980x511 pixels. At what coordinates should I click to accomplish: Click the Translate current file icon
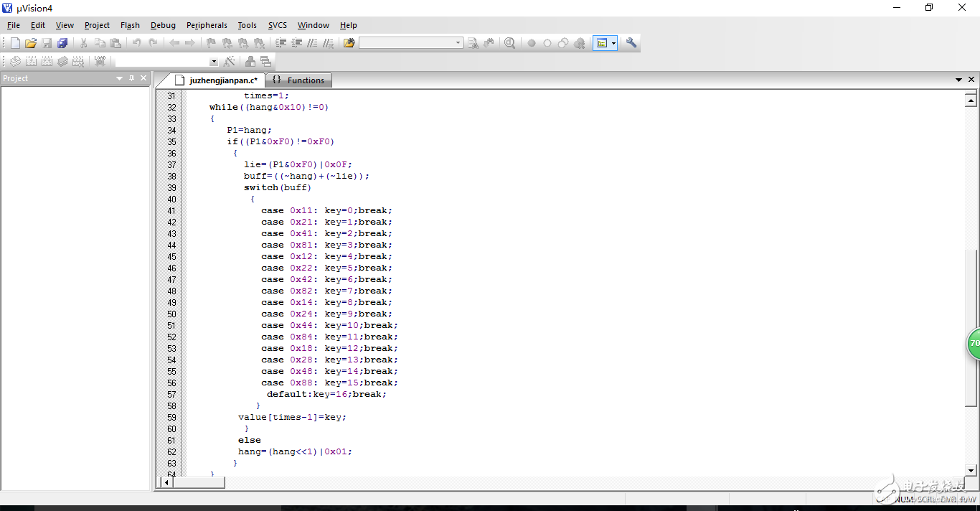pyautogui.click(x=15, y=62)
